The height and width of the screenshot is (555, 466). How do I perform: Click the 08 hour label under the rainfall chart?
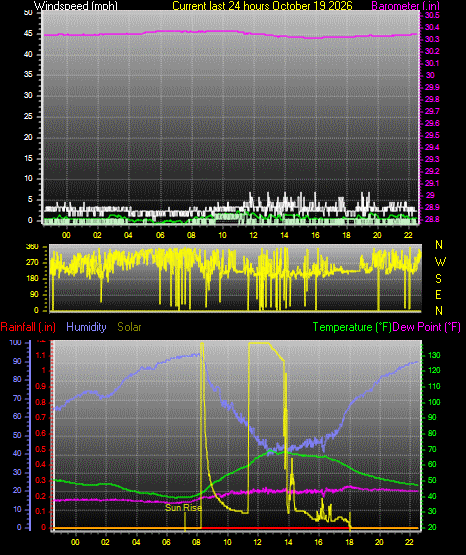(x=196, y=542)
